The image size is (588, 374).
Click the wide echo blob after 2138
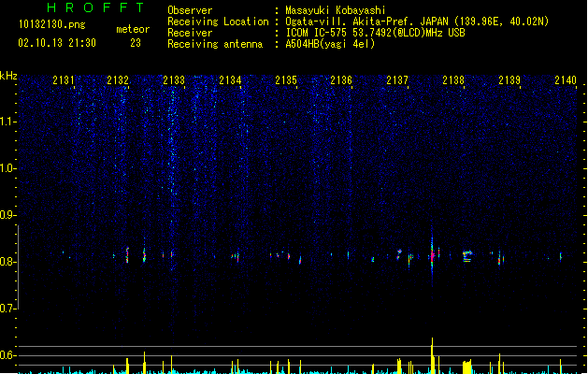467,256
